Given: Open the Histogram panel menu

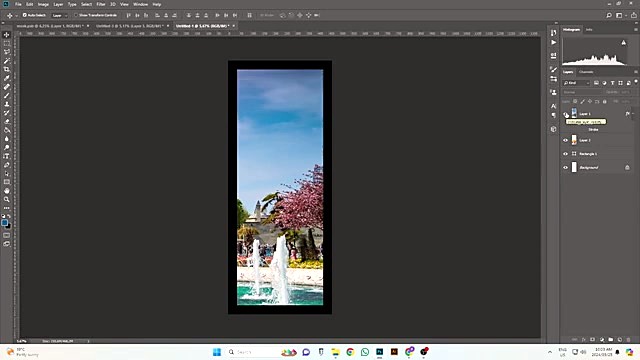Looking at the screenshot, I should (636, 30).
